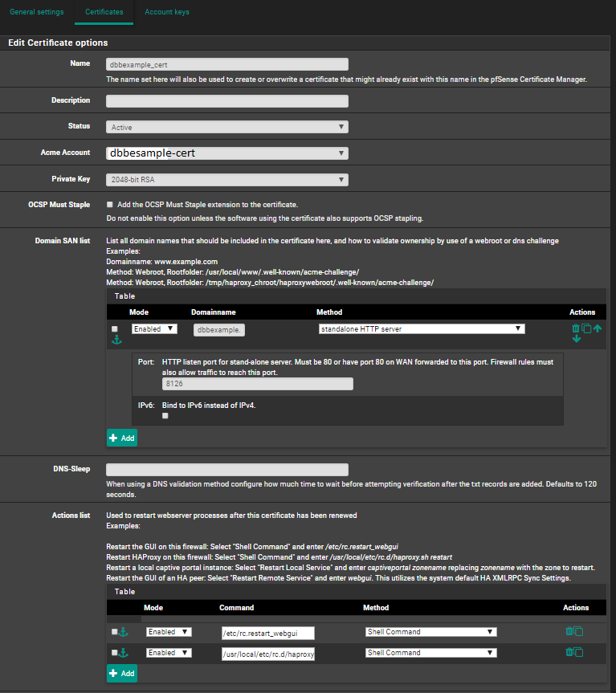The width and height of the screenshot is (616, 693).
Task: Add a new Domain SAN list entry
Action: (x=122, y=438)
